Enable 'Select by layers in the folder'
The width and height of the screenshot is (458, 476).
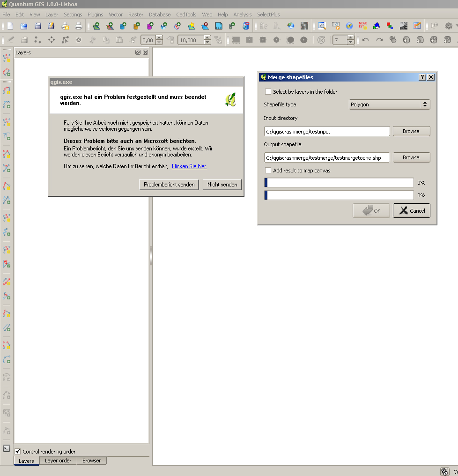pyautogui.click(x=268, y=92)
